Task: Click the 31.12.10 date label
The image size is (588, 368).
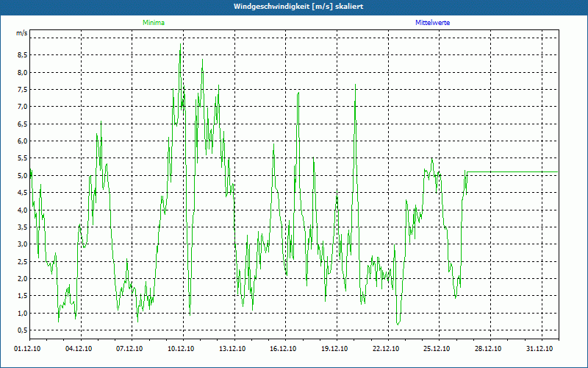Action: click(x=539, y=349)
